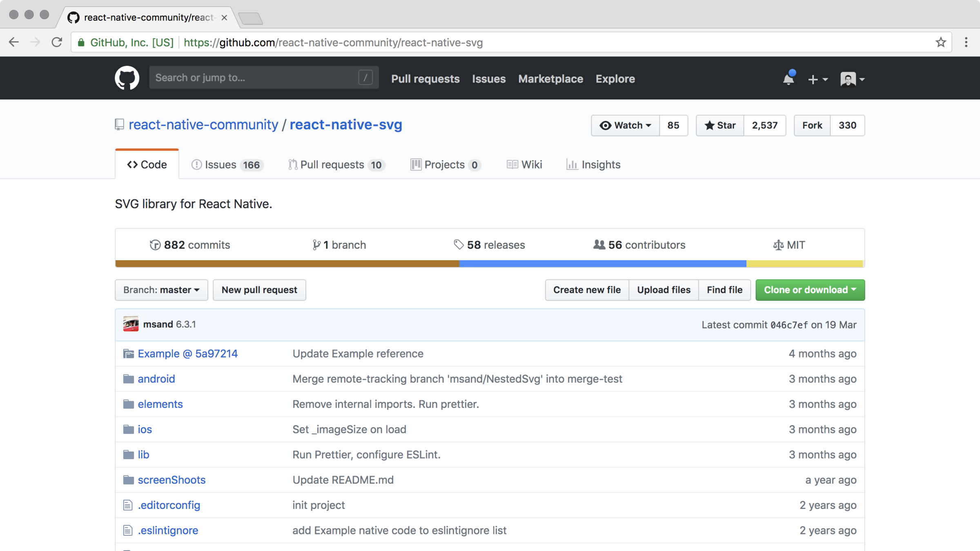Expand the Branch: master selector
The width and height of the screenshot is (980, 551).
tap(161, 290)
